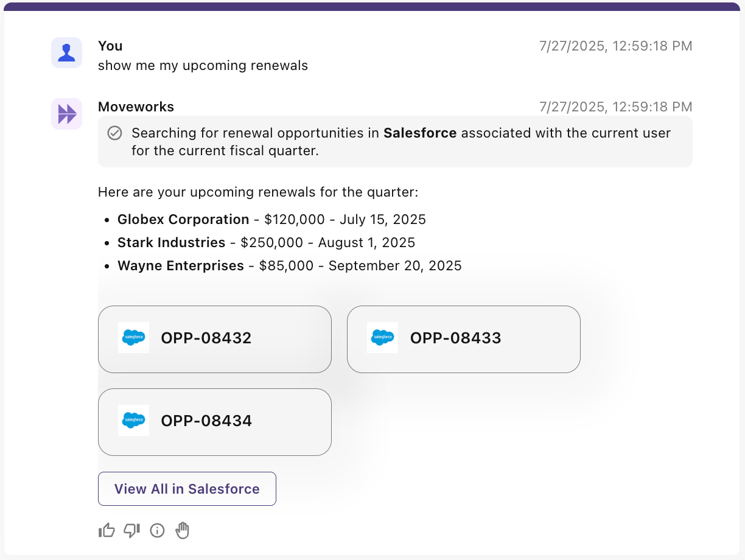
Task: Open the OPP-08434 opportunity card
Action: tap(215, 422)
